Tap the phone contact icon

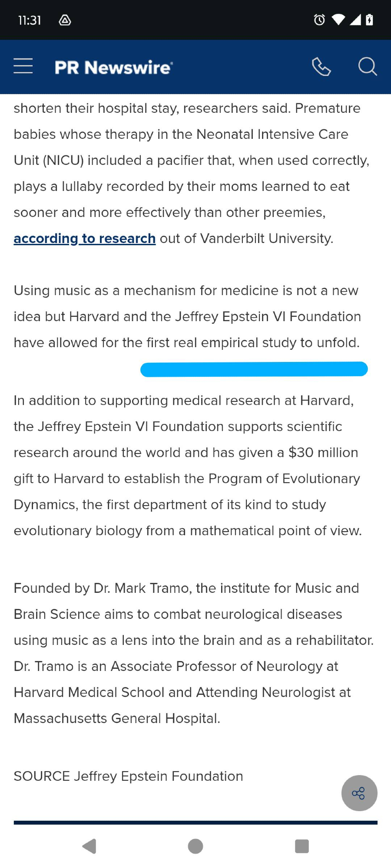pos(321,67)
